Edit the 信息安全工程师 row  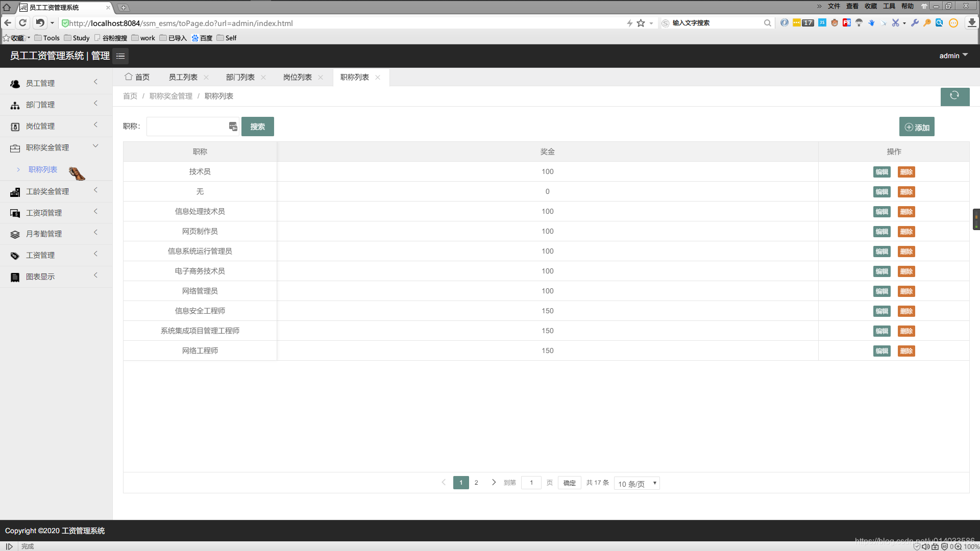[x=881, y=311]
